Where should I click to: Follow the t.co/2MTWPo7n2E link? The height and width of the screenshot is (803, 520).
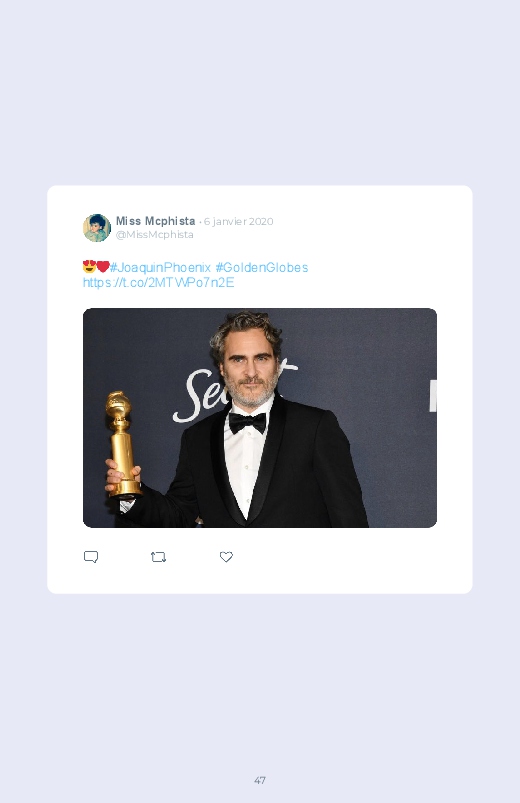(158, 283)
